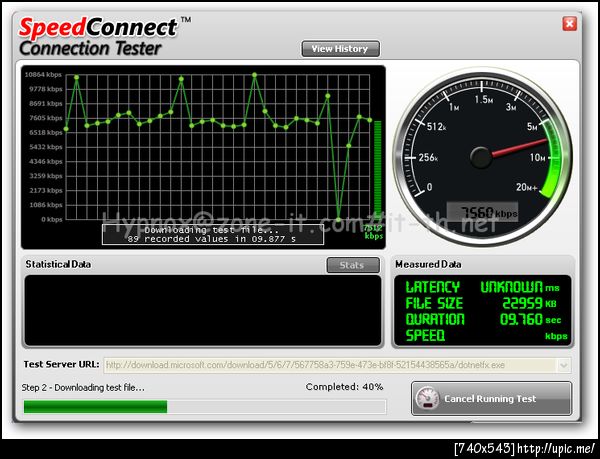Click the Stats button
The image size is (600, 459).
(353, 265)
